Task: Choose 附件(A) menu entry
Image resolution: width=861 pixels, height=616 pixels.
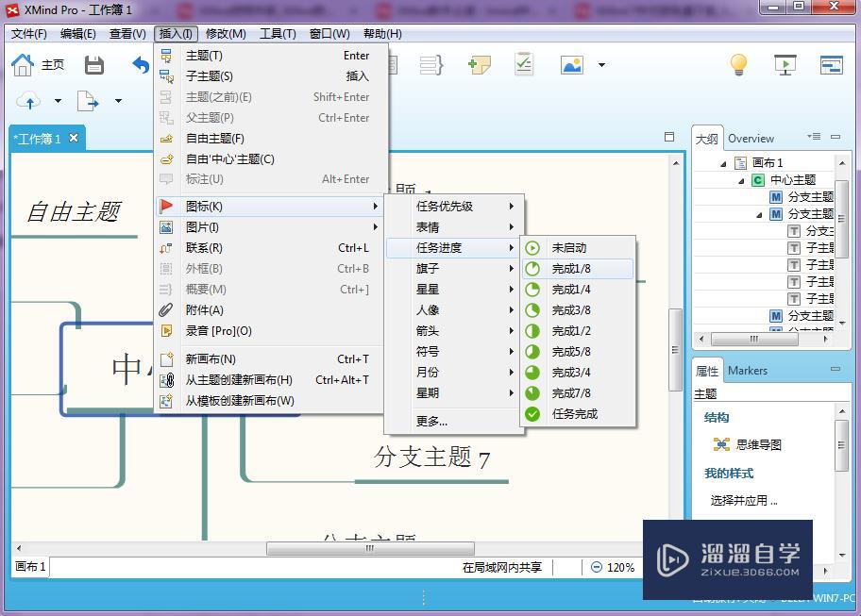Action: point(270,310)
